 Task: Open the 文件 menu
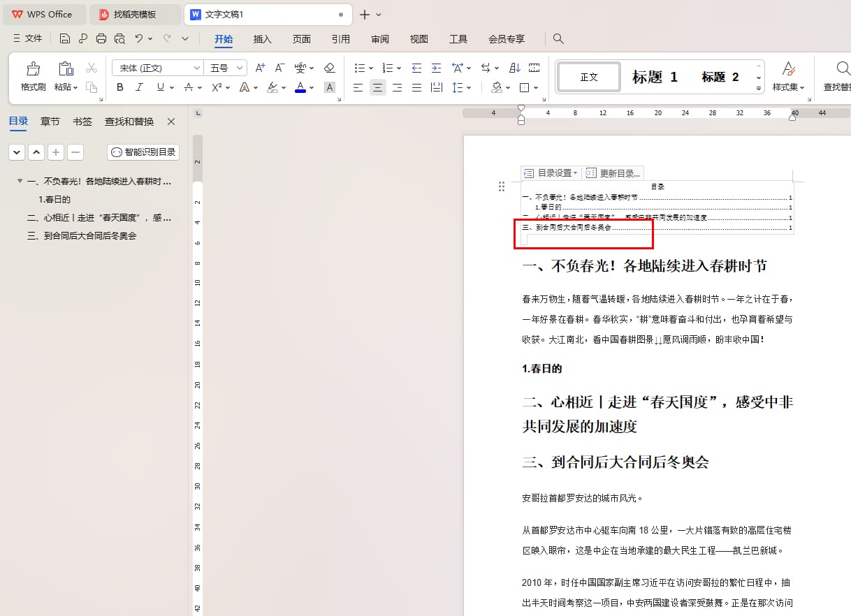[x=28, y=38]
